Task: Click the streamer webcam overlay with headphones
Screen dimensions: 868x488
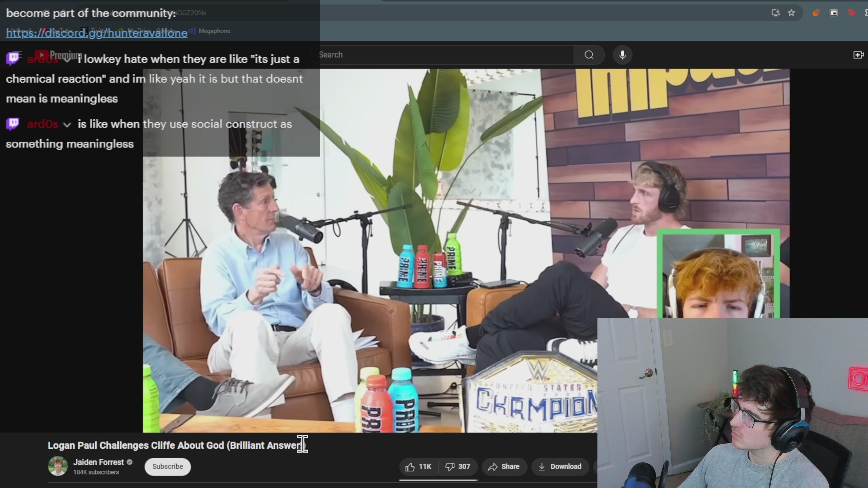Action: [732, 403]
